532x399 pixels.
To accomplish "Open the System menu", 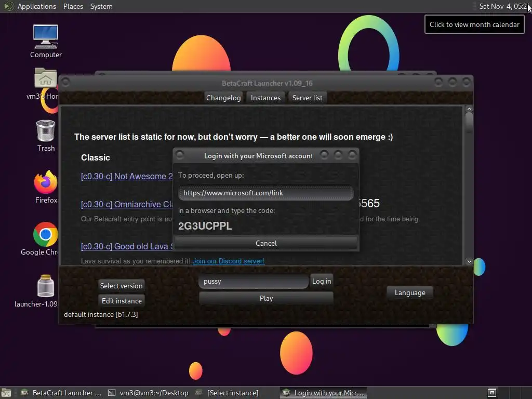I will pos(101,6).
